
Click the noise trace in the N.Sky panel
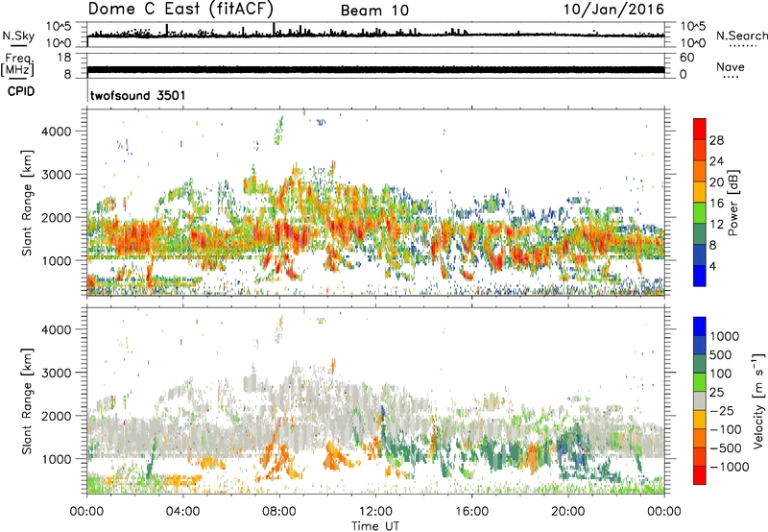[375, 35]
